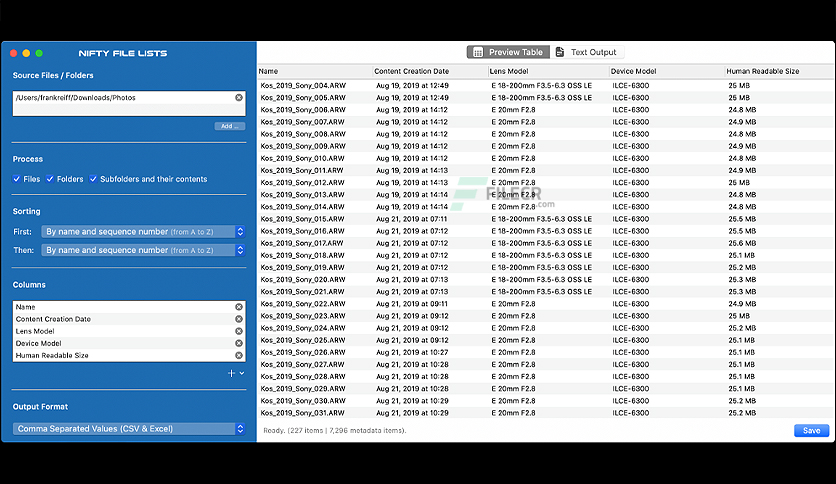Select row Kos_2019_Sony_015.ARW
The height and width of the screenshot is (484, 836).
(x=546, y=219)
